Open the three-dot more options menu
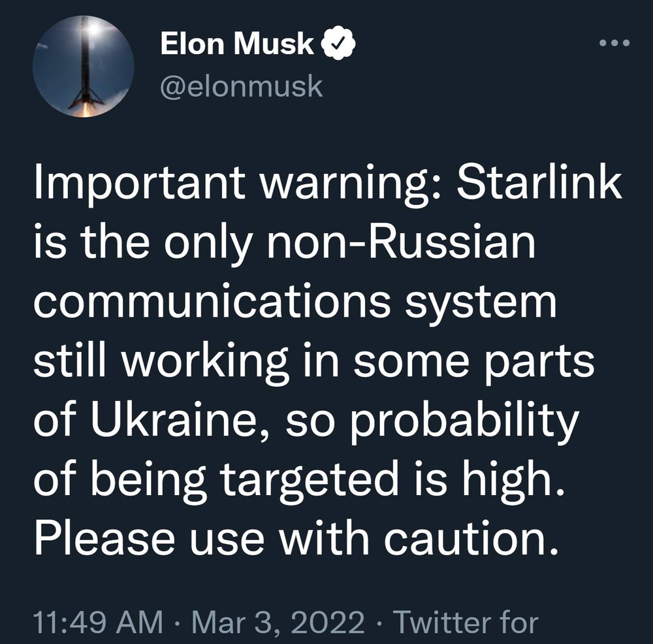653x644 pixels. coord(614,42)
